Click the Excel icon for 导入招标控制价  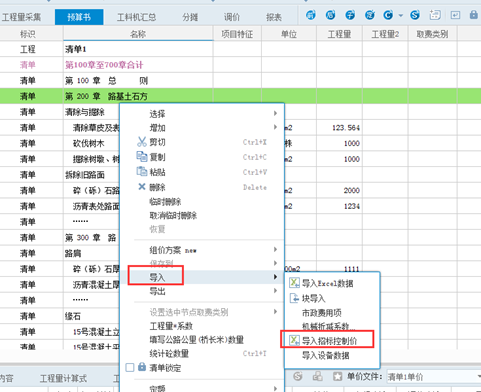click(x=294, y=340)
